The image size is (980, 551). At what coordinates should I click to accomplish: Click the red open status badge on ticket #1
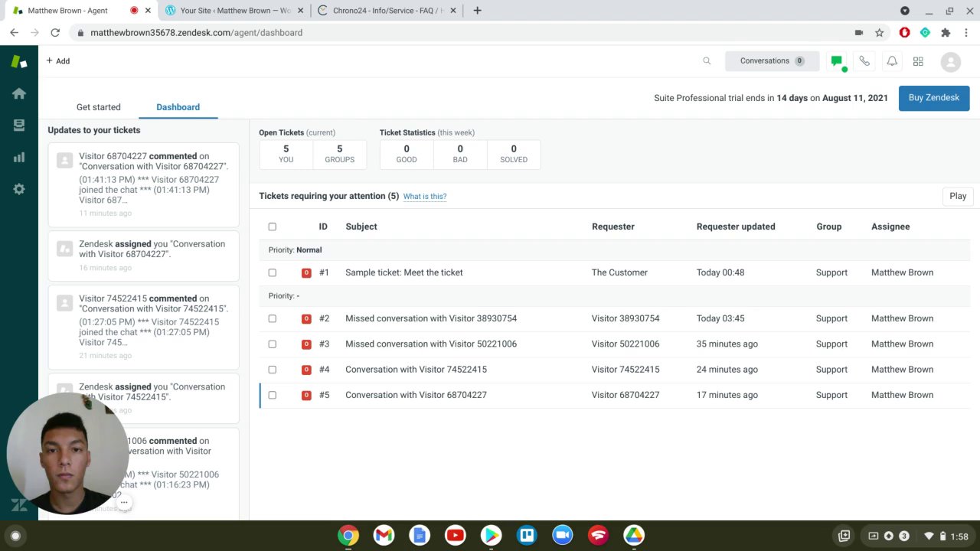[306, 272]
